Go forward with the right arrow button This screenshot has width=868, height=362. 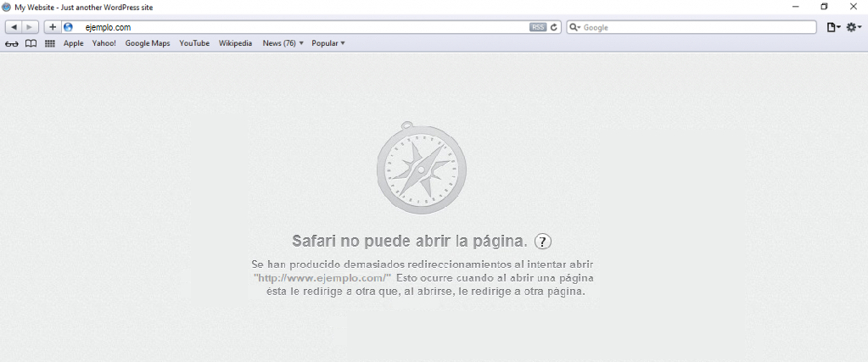[30, 27]
